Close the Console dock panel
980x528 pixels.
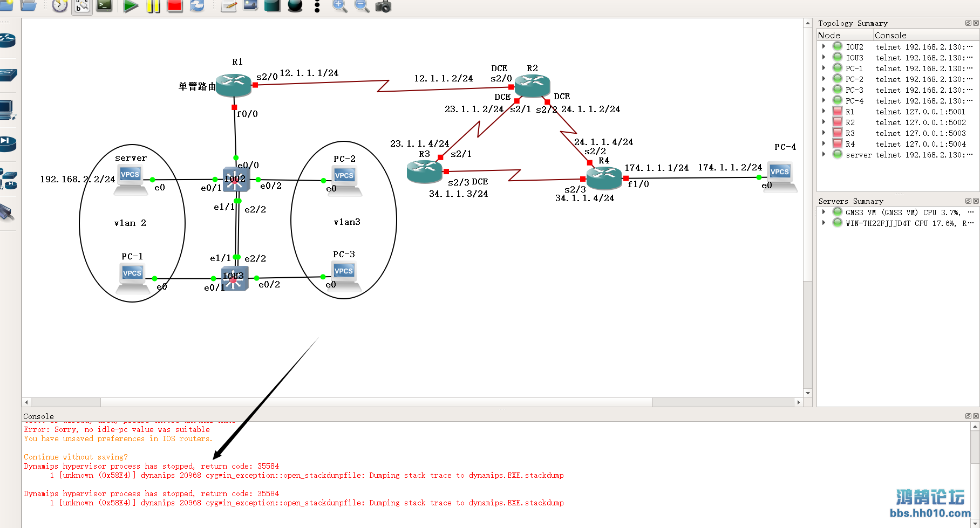pos(976,416)
